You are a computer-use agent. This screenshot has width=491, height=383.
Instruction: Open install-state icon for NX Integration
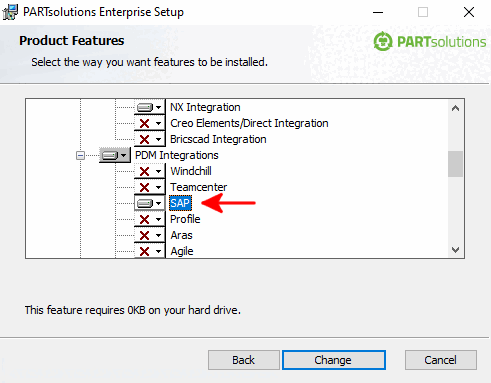pos(149,107)
